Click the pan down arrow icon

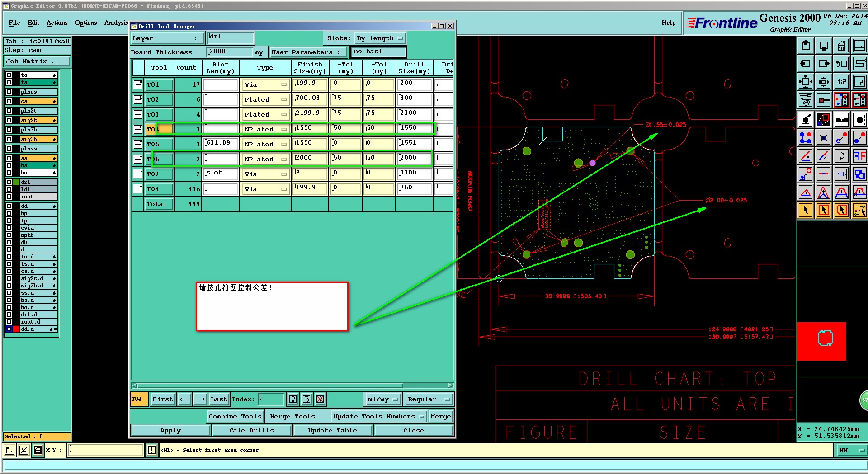[824, 46]
